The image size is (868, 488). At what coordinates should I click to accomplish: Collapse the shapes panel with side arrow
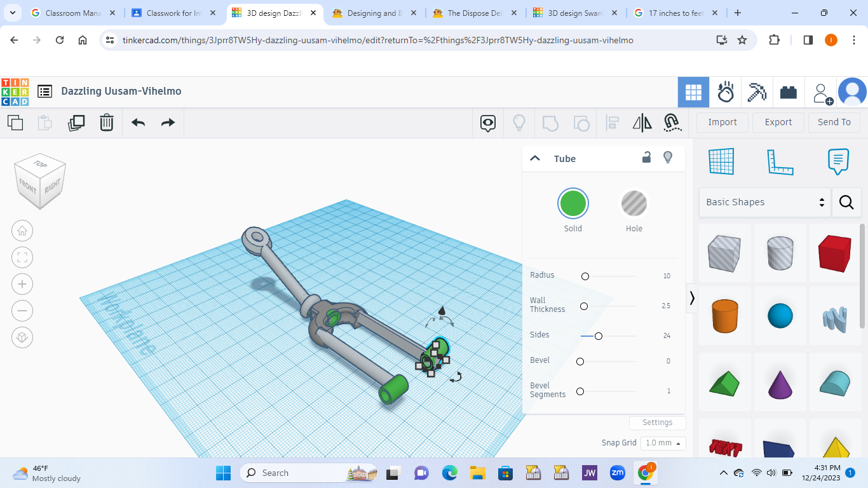click(x=692, y=297)
